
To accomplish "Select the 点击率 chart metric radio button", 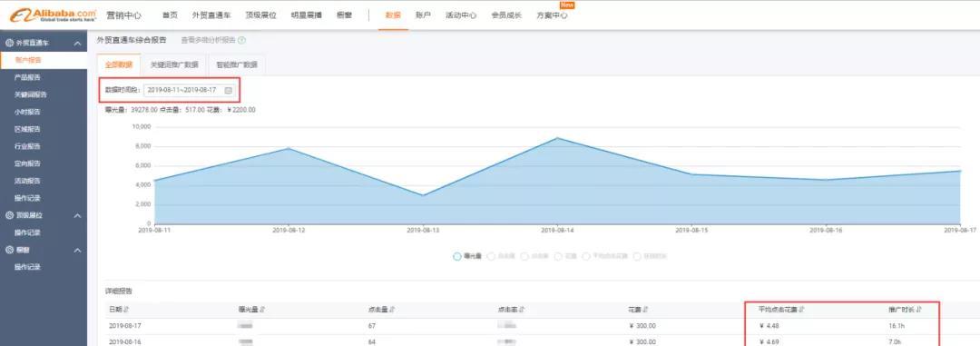I will tap(525, 256).
